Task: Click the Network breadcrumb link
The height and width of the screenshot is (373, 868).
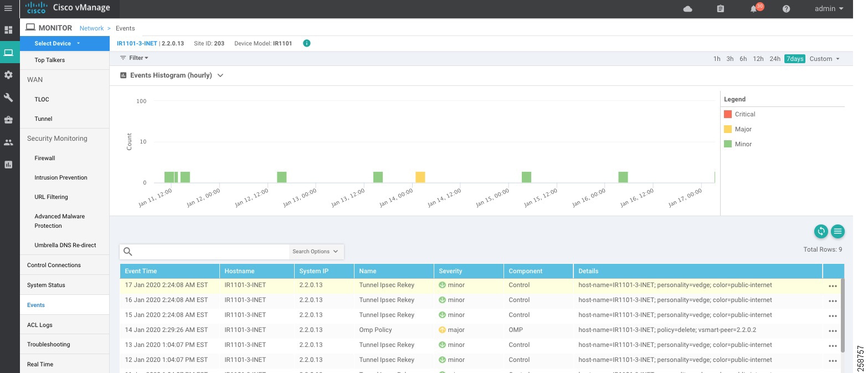Action: (x=91, y=28)
